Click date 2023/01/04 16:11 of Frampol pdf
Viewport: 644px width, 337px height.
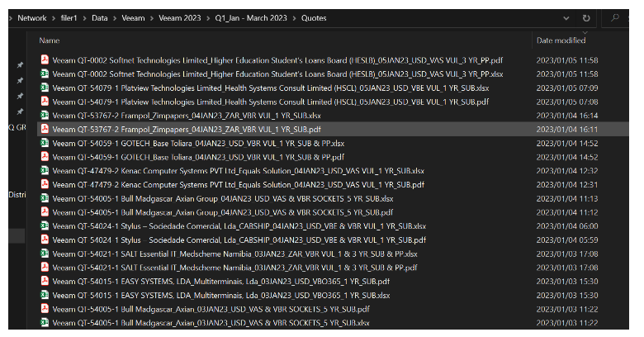566,129
